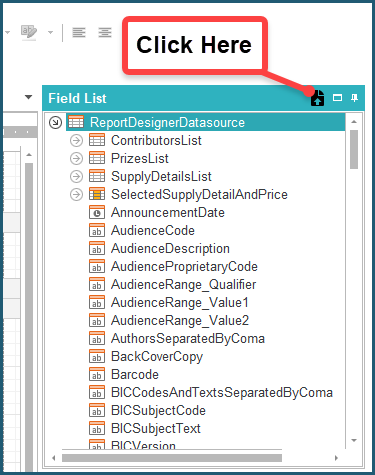Select the BICSubjectCode field
This screenshot has height=475, width=375.
(158, 410)
